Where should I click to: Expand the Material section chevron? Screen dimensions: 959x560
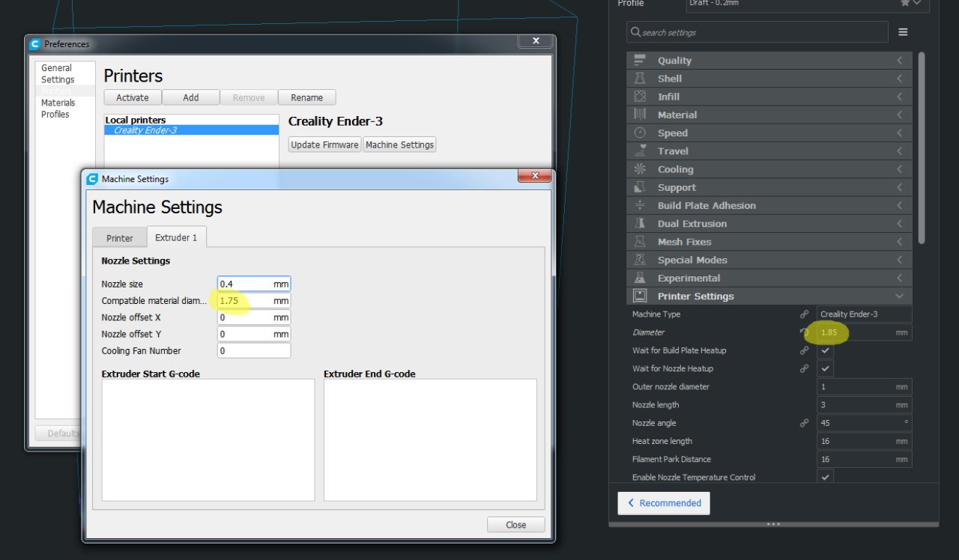click(x=900, y=115)
